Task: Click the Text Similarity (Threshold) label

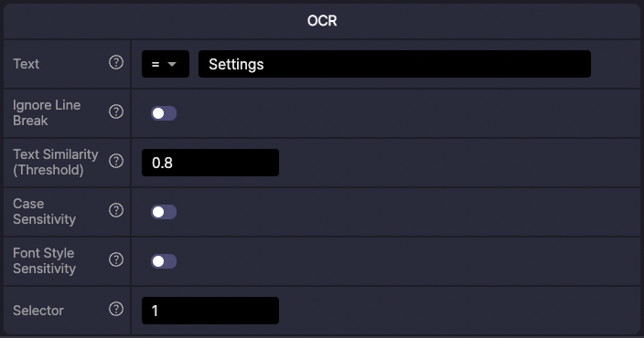Action: 56,162
